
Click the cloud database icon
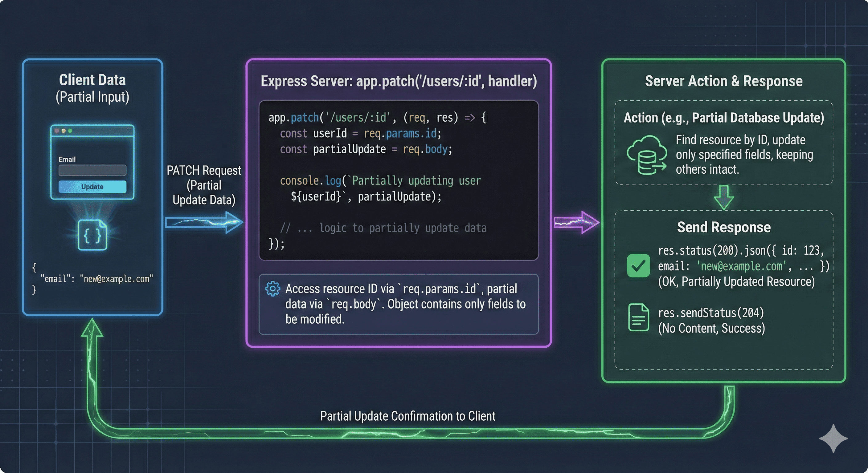click(646, 155)
